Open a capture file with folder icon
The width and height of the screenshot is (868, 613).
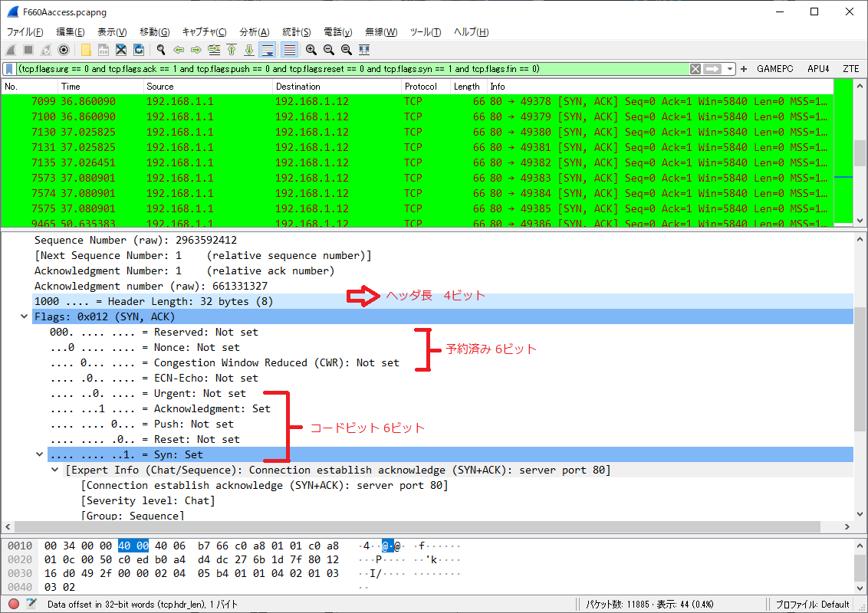86,50
